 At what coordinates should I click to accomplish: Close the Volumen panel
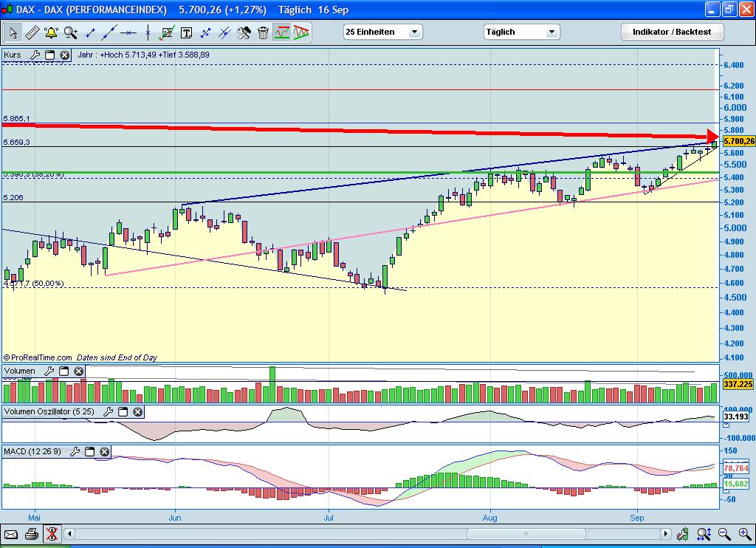tap(78, 371)
